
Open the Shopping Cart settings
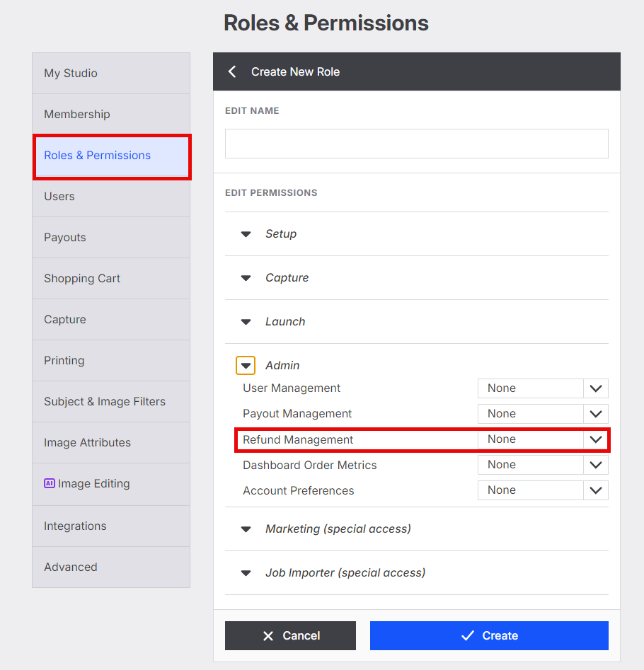[x=111, y=279]
